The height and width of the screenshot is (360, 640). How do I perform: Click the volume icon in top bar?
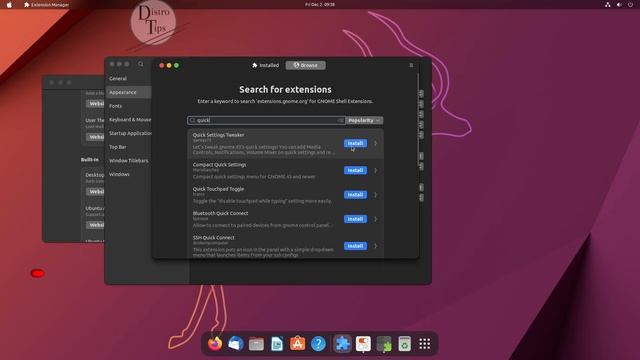point(619,4)
